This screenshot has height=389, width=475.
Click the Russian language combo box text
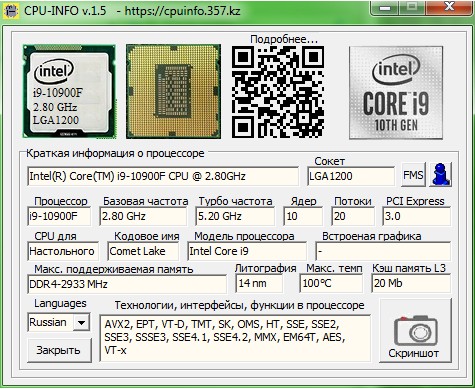tap(48, 322)
